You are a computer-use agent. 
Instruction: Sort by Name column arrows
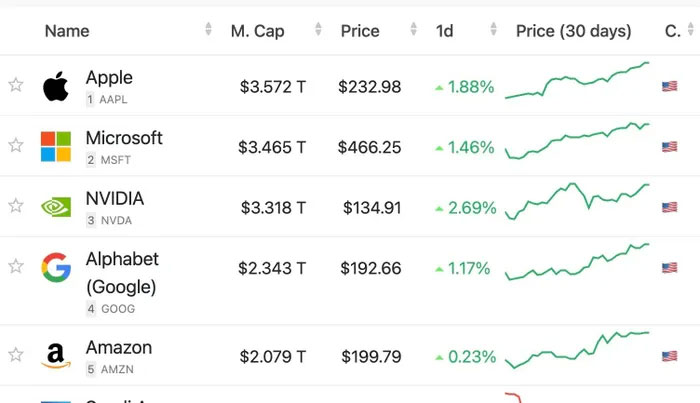click(x=208, y=31)
